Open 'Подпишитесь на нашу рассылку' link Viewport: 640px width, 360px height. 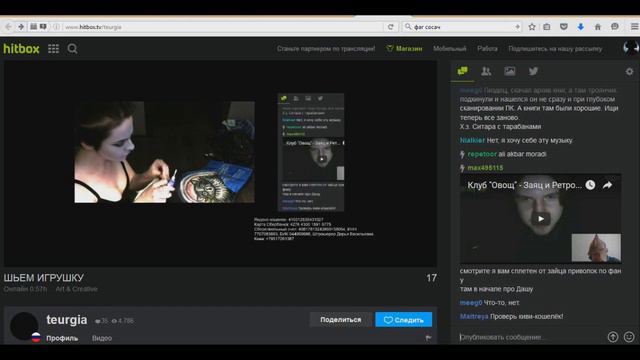tap(555, 49)
